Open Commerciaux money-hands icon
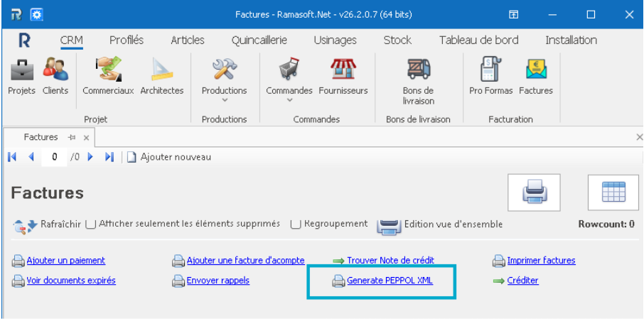The image size is (644, 319). click(x=109, y=69)
